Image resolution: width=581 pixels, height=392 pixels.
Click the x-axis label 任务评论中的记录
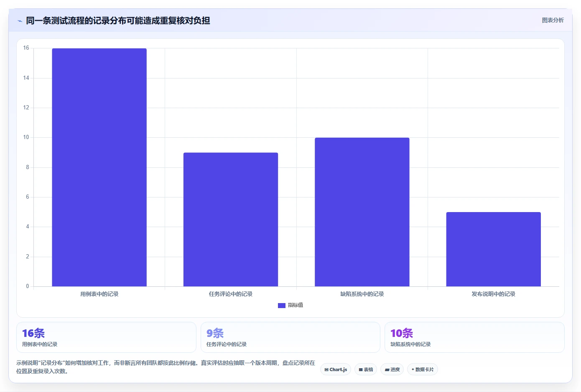coord(231,294)
